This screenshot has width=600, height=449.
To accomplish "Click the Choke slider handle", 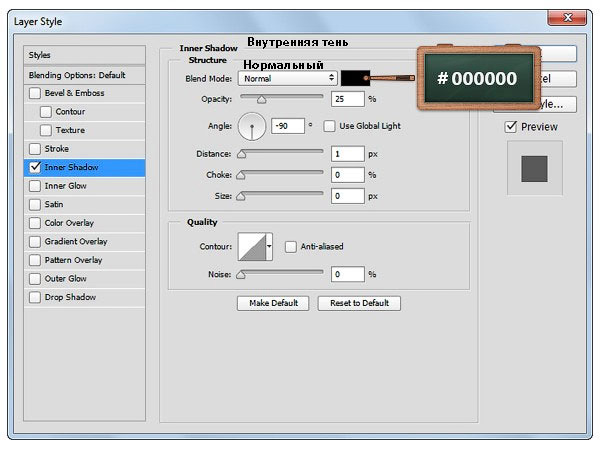I will (x=240, y=175).
